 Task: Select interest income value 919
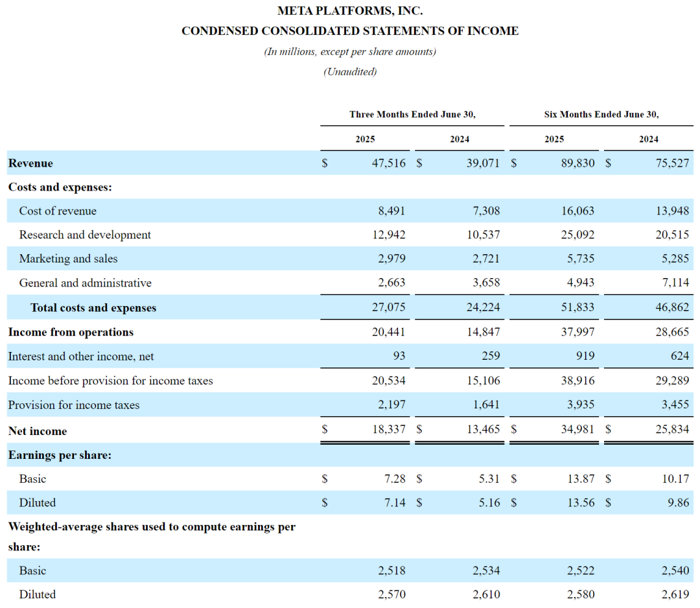point(585,356)
